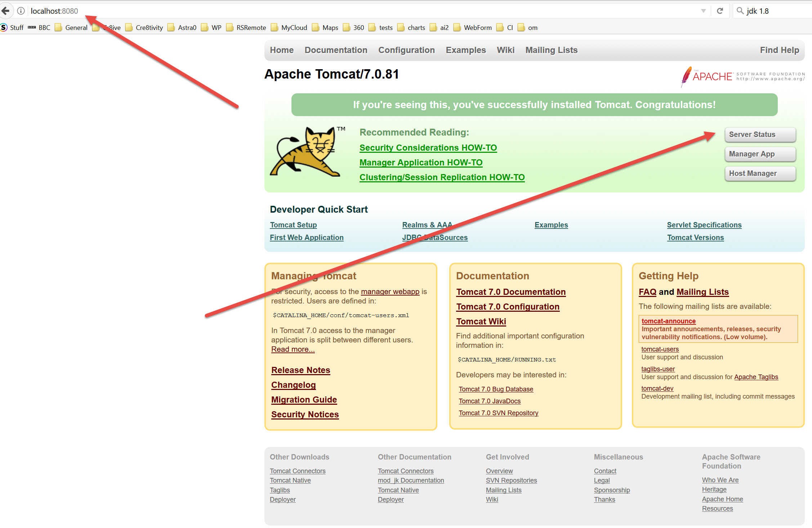Screen dimensions: 812x528
Task: Click the page reload icon
Action: pyautogui.click(x=720, y=11)
